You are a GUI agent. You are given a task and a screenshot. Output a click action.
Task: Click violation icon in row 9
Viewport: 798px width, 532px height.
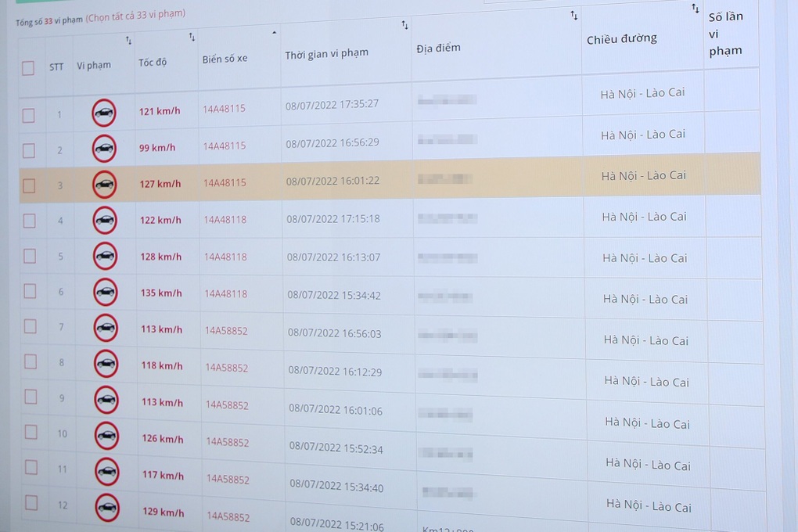click(x=106, y=400)
